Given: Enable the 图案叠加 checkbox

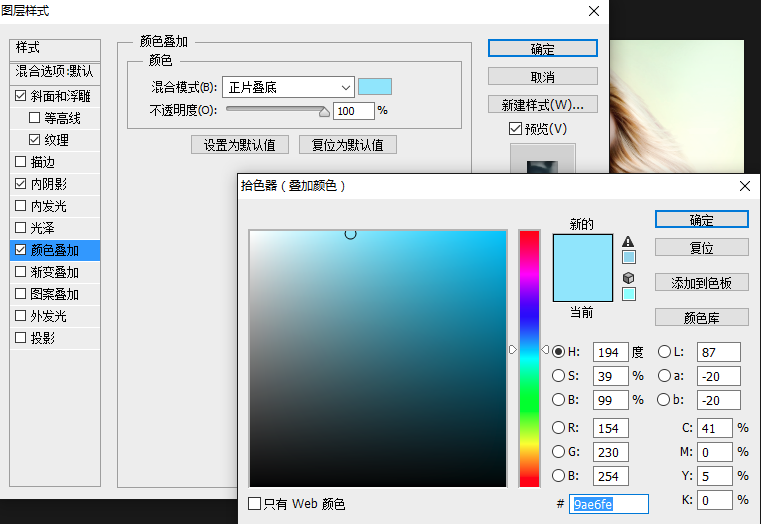Looking at the screenshot, I should click(x=20, y=294).
